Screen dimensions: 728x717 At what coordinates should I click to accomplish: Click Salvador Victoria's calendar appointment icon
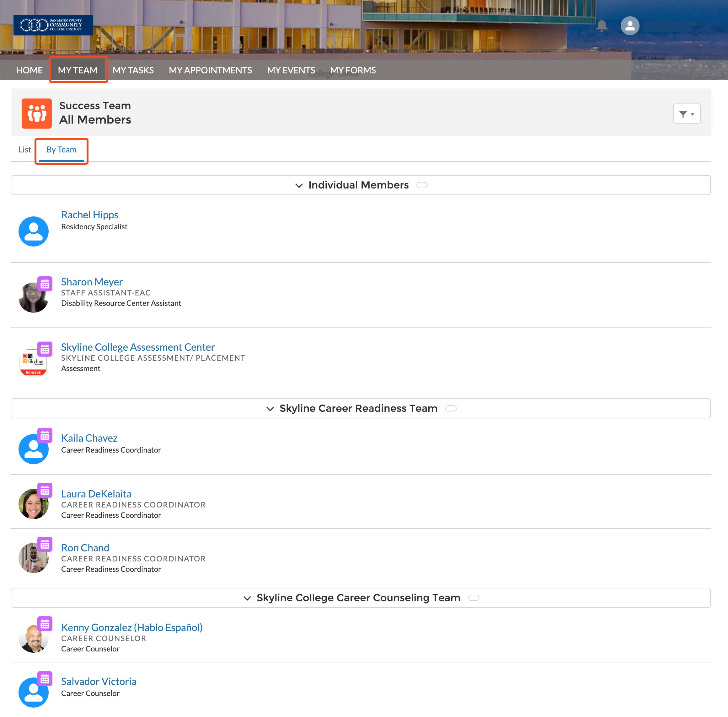pos(45,679)
